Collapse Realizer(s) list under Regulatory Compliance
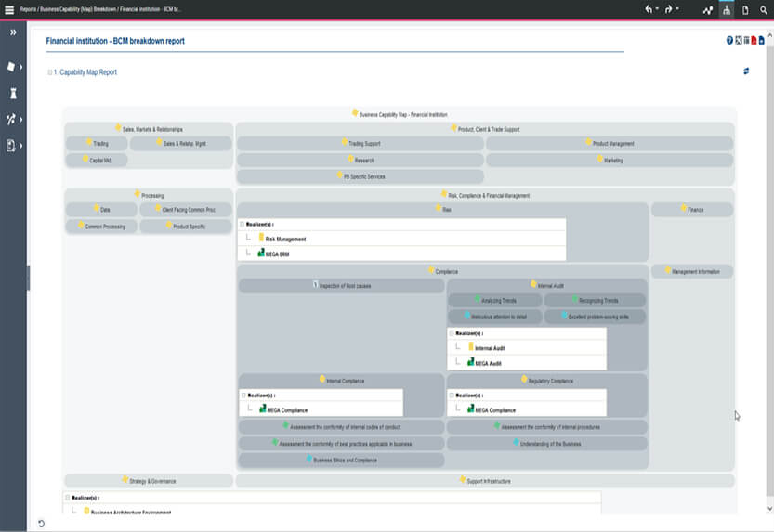The width and height of the screenshot is (774, 532). (x=452, y=396)
